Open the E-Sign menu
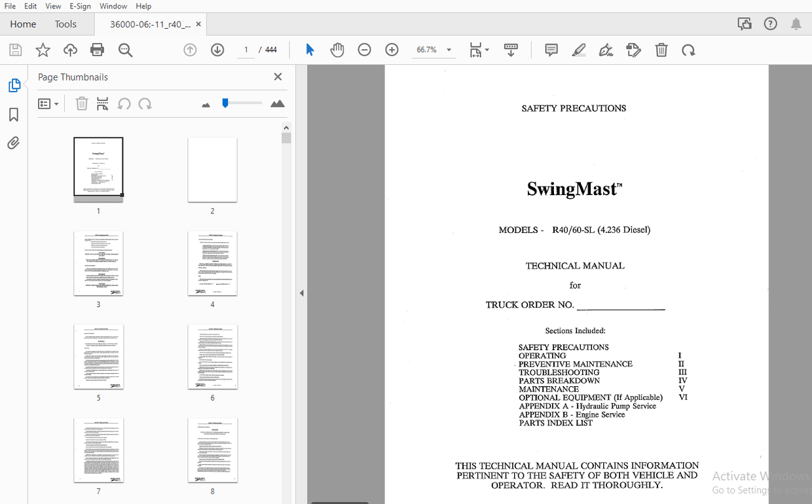The image size is (812, 504). click(80, 6)
